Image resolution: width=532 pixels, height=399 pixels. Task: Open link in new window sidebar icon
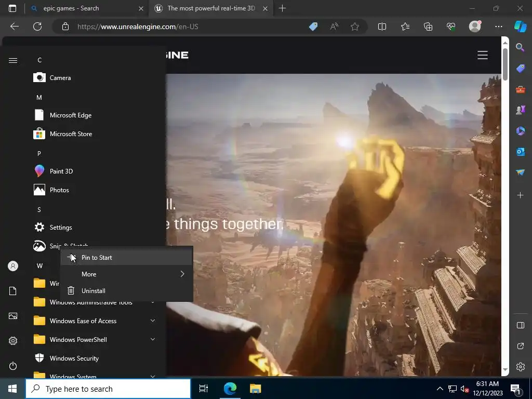[521, 345]
